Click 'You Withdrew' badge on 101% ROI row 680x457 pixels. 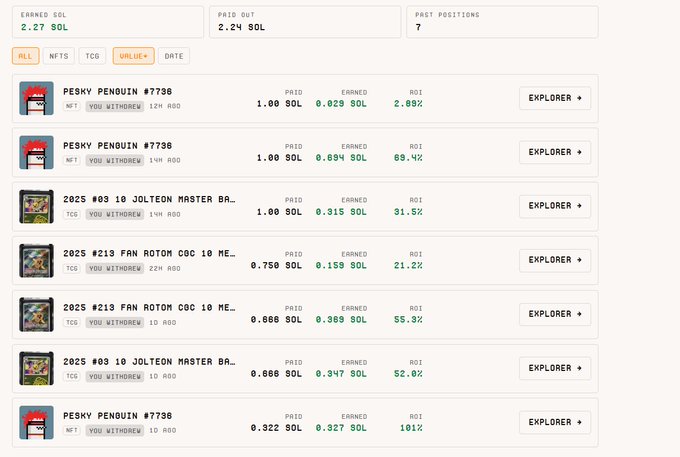(115, 431)
